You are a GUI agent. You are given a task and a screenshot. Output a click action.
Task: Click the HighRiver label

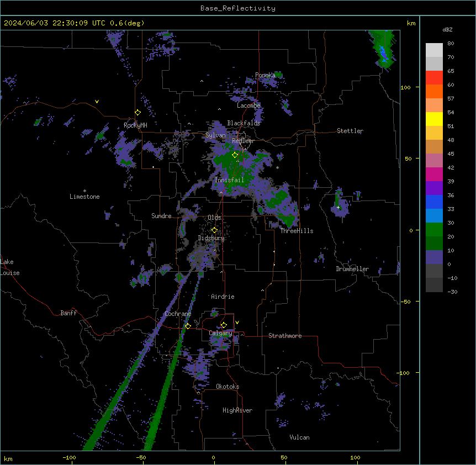click(x=237, y=410)
